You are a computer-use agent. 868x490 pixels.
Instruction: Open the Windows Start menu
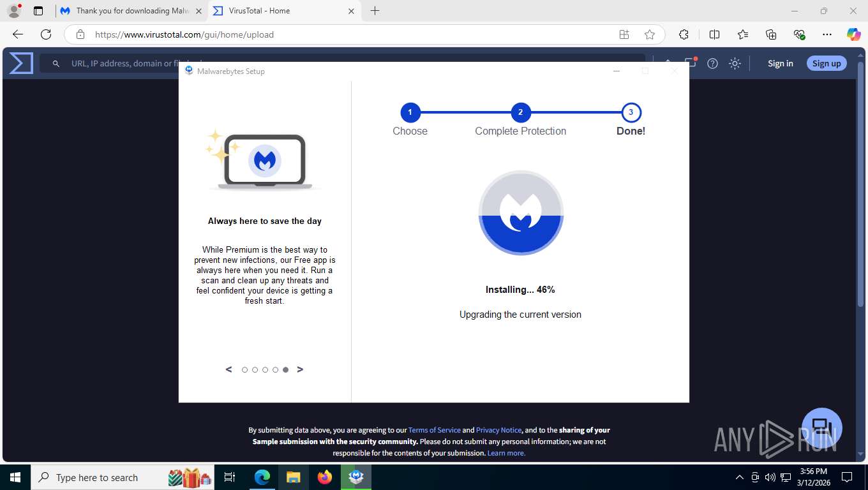point(15,477)
